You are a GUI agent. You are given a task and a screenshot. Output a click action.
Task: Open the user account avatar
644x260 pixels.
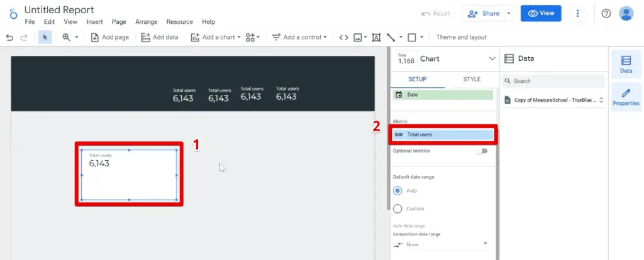[626, 14]
